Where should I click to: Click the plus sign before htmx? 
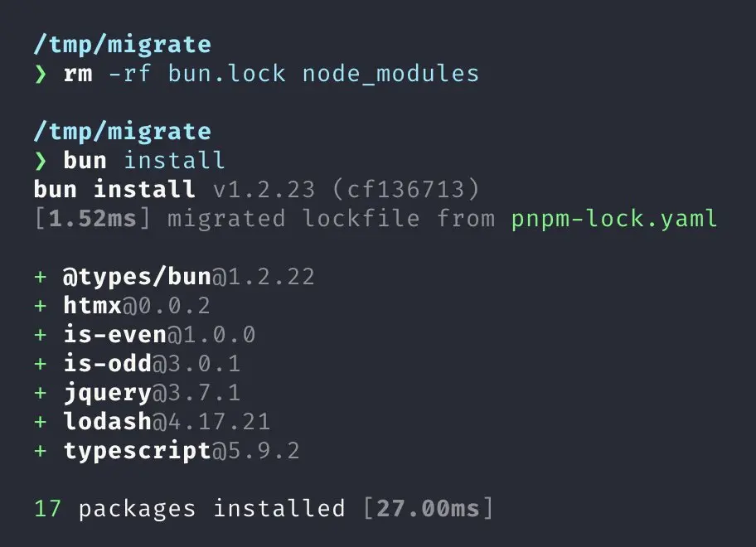(41, 306)
